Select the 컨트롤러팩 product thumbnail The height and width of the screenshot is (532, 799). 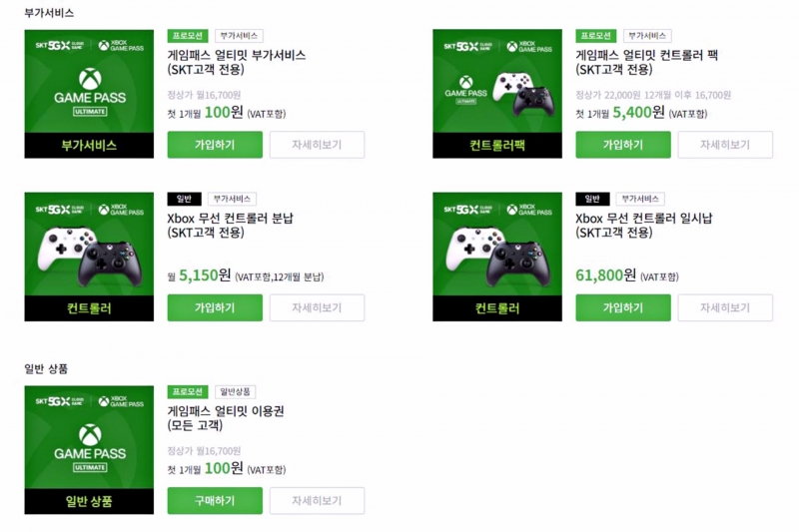497,94
